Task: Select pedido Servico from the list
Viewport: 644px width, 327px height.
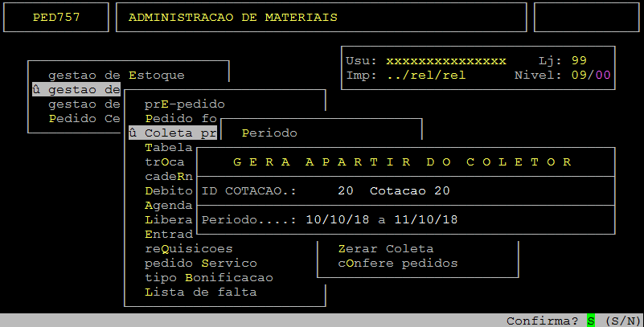Action: pyautogui.click(x=201, y=263)
